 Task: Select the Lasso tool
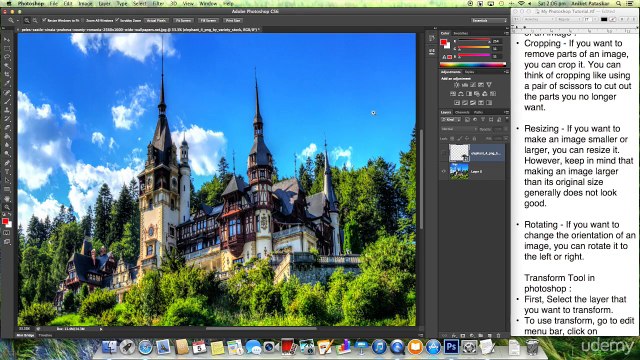click(7, 57)
